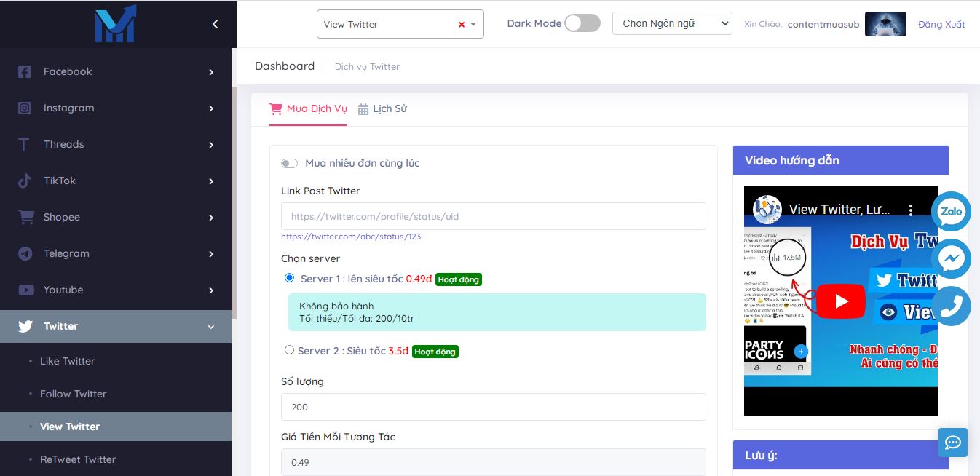Open the video's three-dot options menu

[910, 210]
